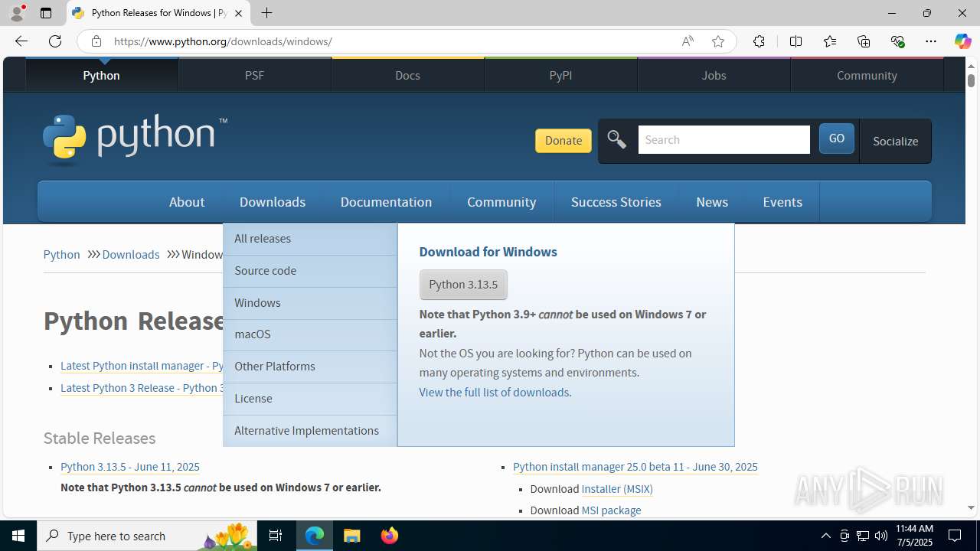Open the network tray icon
980x551 pixels.
coord(863,536)
